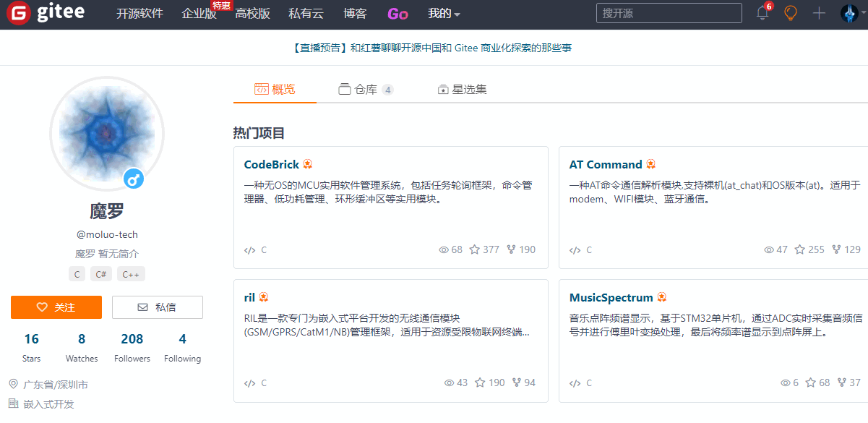Click the C++ language tag

tap(131, 274)
